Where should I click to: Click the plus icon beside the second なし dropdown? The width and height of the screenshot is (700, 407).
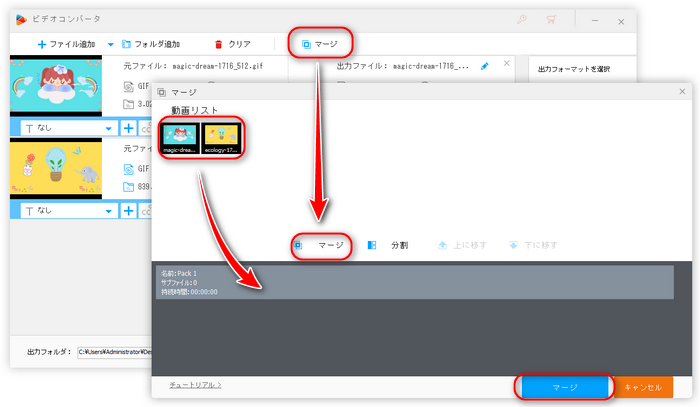click(x=129, y=211)
